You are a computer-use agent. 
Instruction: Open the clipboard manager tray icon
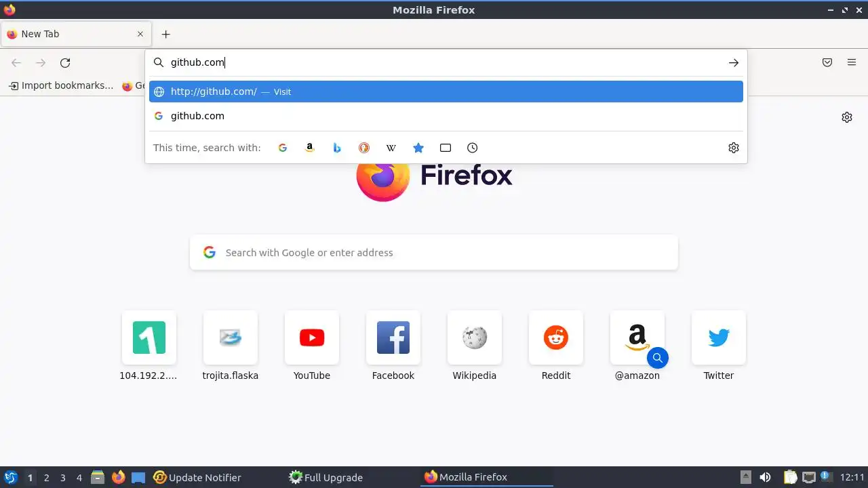tap(790, 477)
